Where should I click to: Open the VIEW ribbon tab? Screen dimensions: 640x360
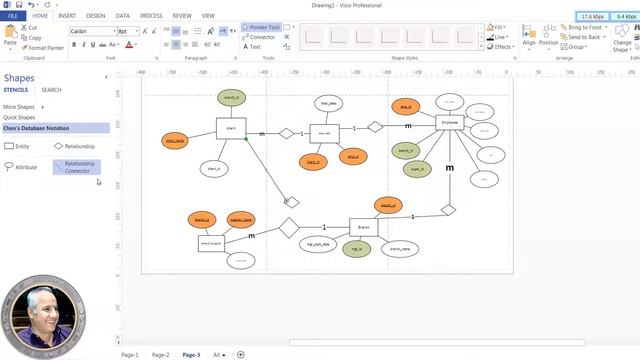tap(208, 16)
